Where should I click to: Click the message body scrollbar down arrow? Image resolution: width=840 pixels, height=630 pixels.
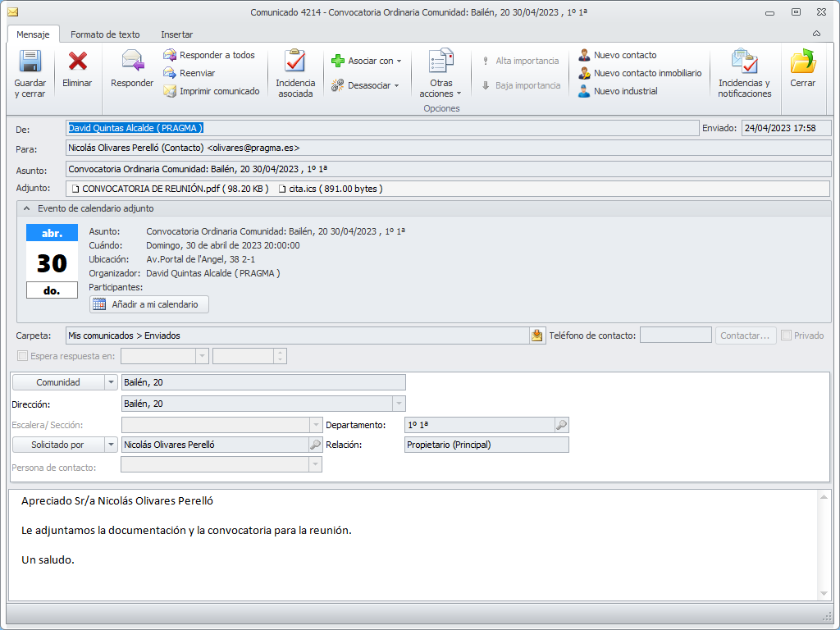pos(824,593)
